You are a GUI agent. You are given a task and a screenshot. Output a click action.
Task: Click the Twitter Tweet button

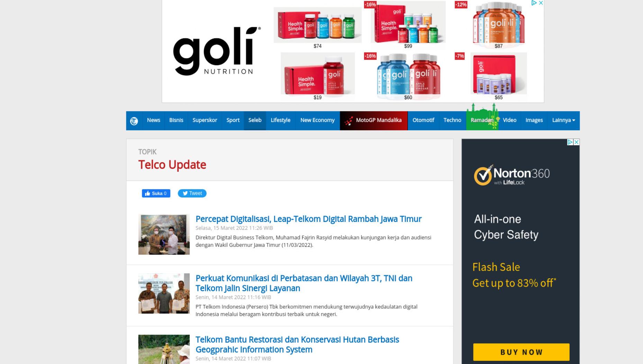click(192, 193)
